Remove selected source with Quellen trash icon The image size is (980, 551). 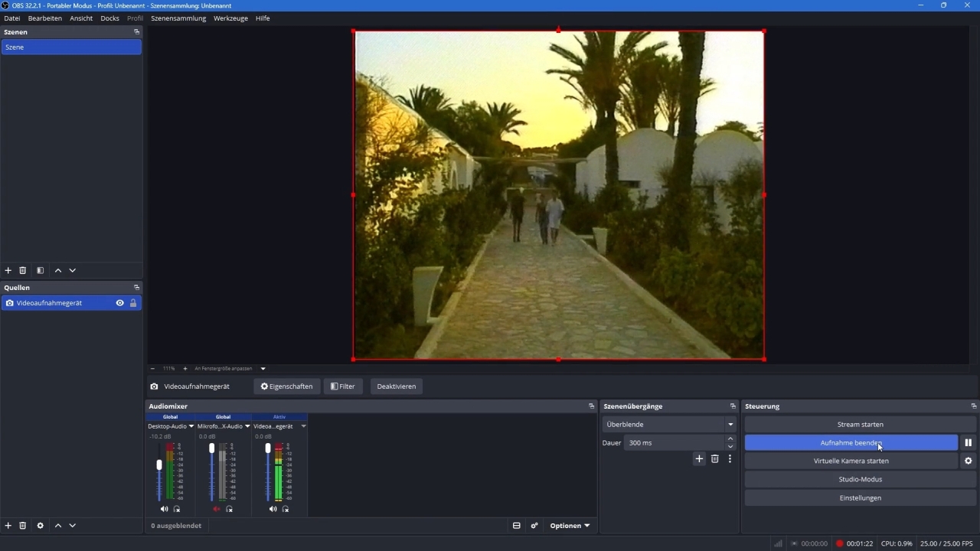23,526
